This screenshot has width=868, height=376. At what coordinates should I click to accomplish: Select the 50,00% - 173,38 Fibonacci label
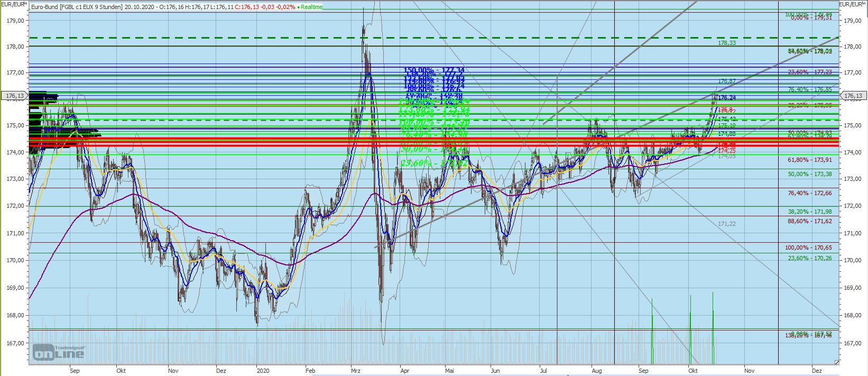pos(810,174)
